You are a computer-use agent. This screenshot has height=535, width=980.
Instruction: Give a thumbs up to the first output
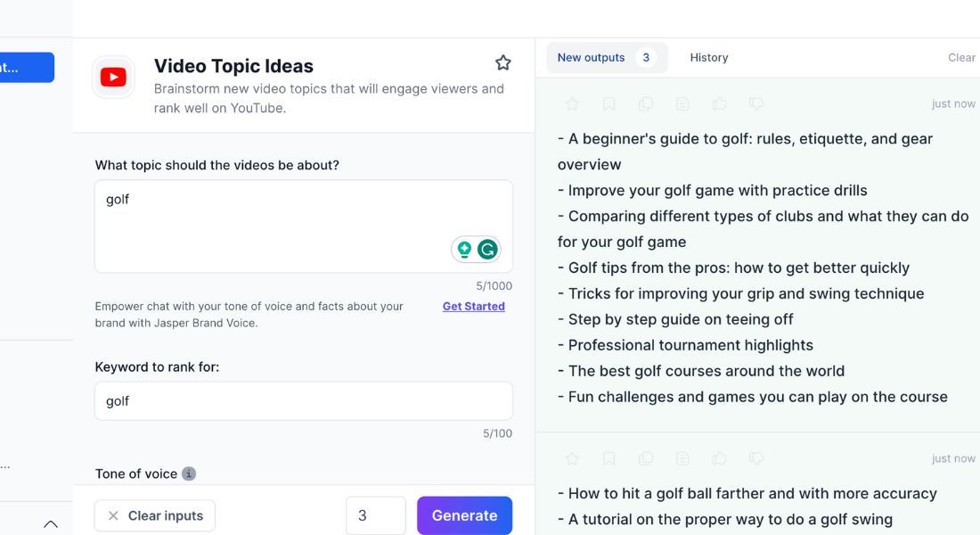[x=719, y=103]
